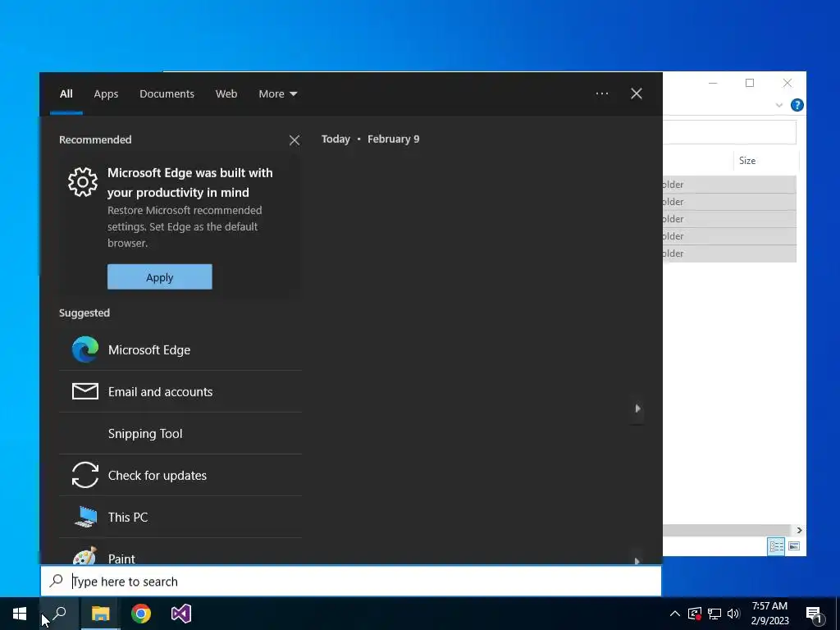Viewport: 840px width, 630px height.
Task: Maximize the File Explorer window
Action: [750, 83]
